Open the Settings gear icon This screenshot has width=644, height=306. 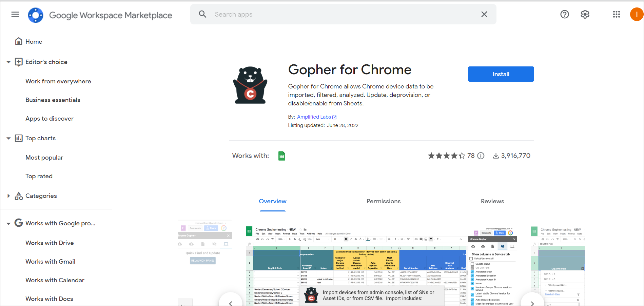pos(585,14)
